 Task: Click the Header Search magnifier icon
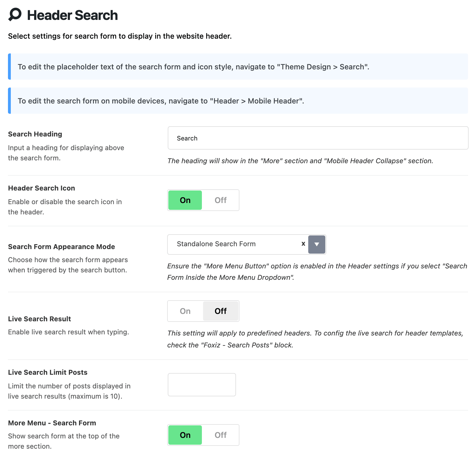pyautogui.click(x=15, y=15)
